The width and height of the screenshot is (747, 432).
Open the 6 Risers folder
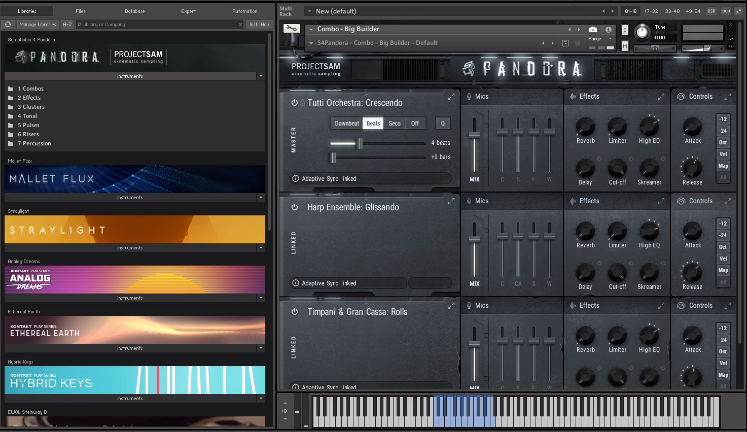coord(28,134)
